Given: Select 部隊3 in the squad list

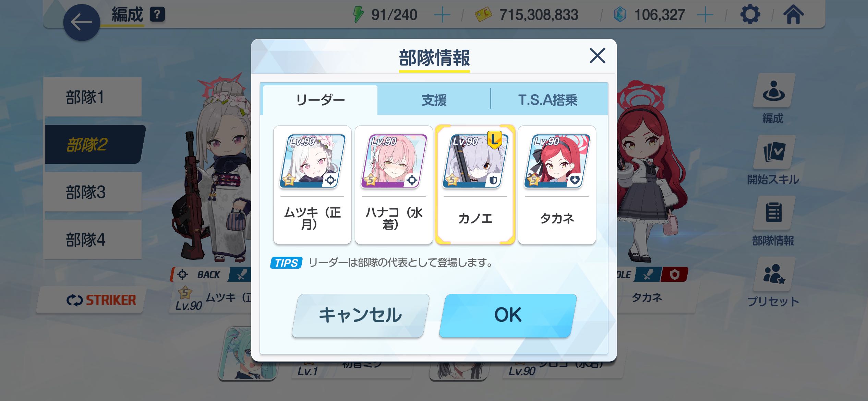Looking at the screenshot, I should 93,192.
